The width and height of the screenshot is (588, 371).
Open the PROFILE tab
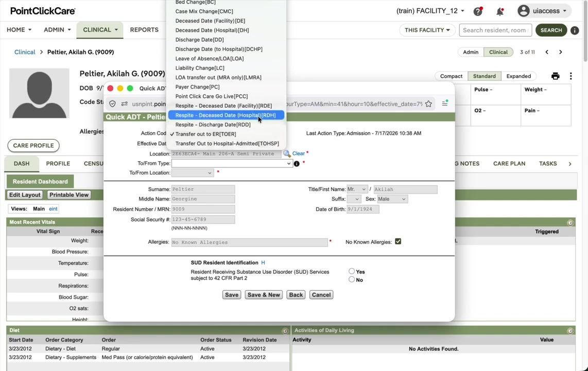[x=58, y=163]
